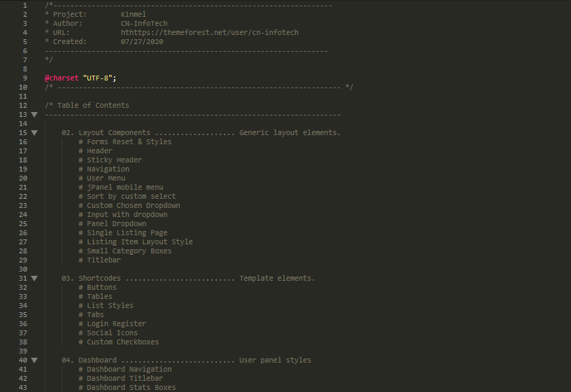Collapse the Dashboard fold at line 40
Viewport: 571px width, 392px height.
34,360
